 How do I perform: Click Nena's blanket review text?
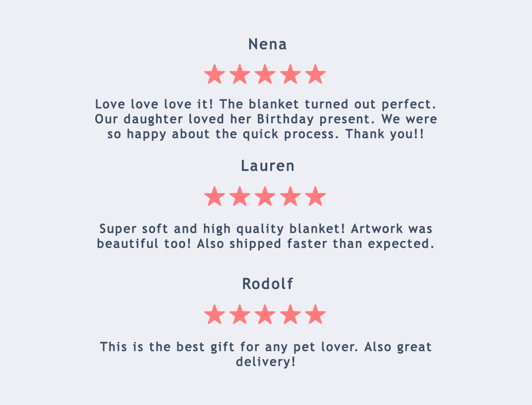pos(266,119)
